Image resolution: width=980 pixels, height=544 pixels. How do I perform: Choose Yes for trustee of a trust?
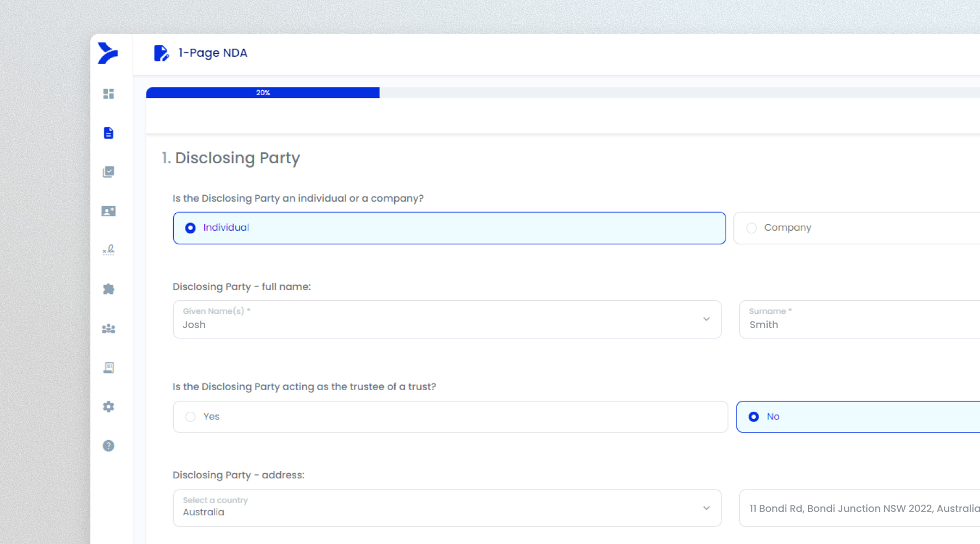[191, 417]
